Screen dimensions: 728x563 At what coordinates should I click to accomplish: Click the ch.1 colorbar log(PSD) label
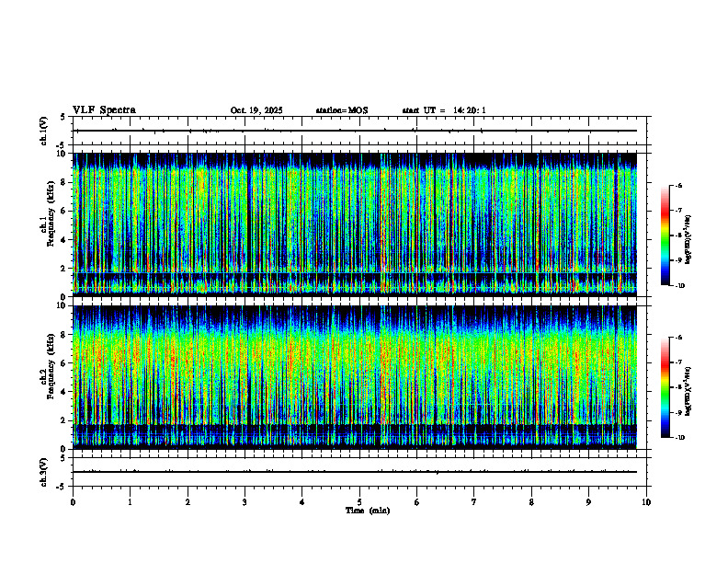pyautogui.click(x=688, y=240)
